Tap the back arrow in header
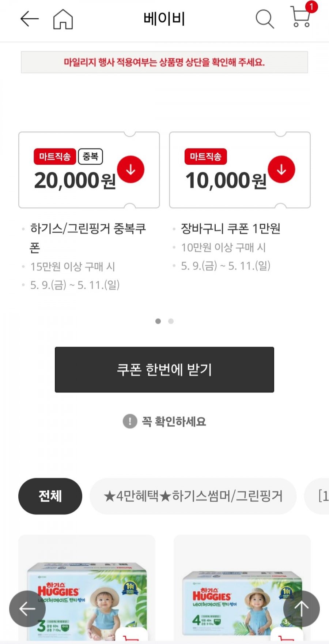The width and height of the screenshot is (329, 644). pos(30,19)
